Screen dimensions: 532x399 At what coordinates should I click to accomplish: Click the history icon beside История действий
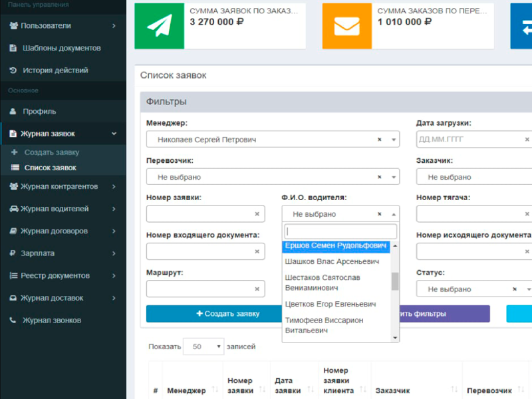13,70
